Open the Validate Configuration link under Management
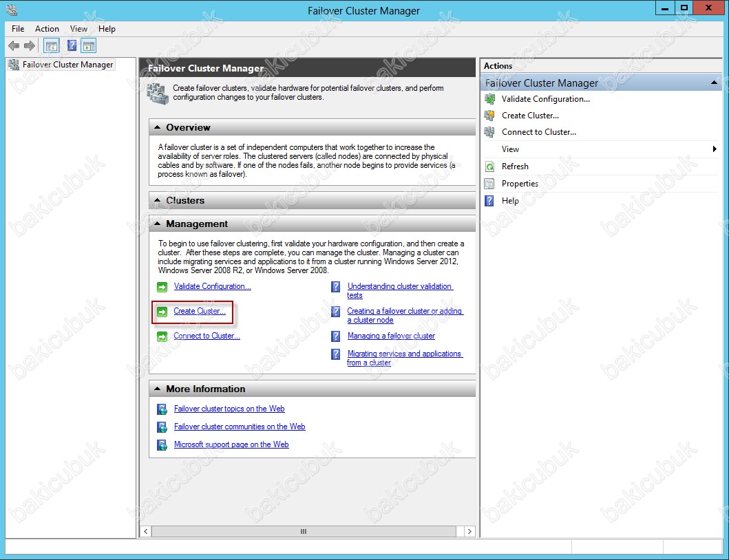The image size is (729, 560). click(213, 286)
